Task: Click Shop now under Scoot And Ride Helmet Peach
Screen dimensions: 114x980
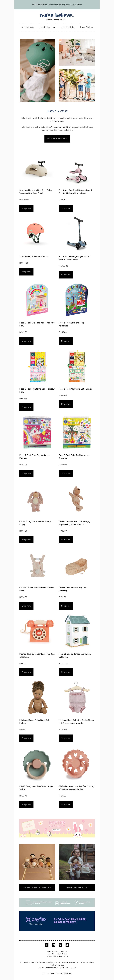Action: click(x=26, y=272)
